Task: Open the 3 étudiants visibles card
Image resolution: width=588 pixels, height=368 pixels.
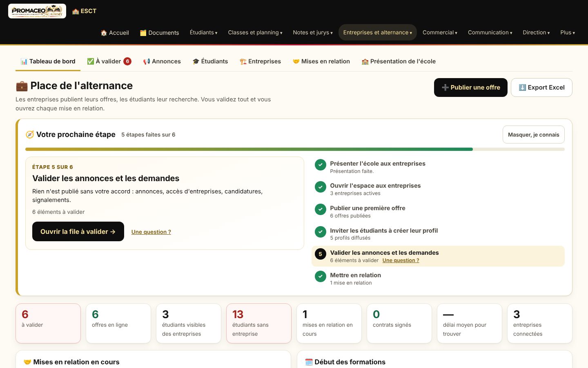Action: click(x=189, y=323)
